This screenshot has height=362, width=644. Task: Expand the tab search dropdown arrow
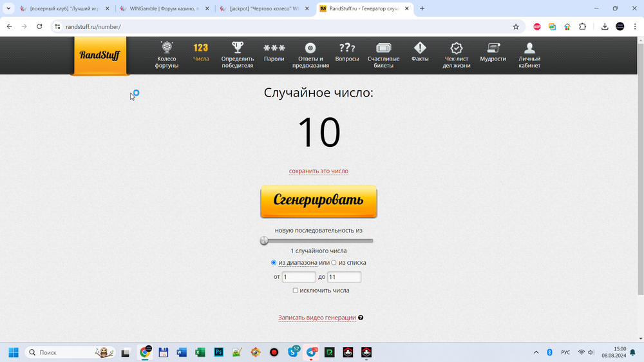[8, 8]
